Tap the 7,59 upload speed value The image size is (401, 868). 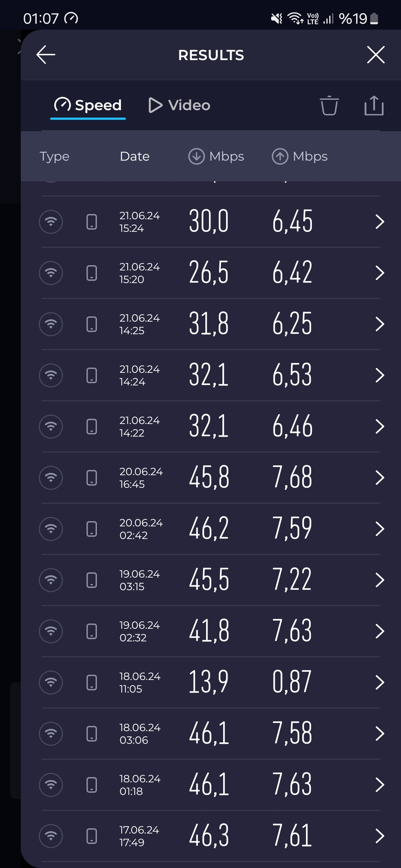[292, 529]
